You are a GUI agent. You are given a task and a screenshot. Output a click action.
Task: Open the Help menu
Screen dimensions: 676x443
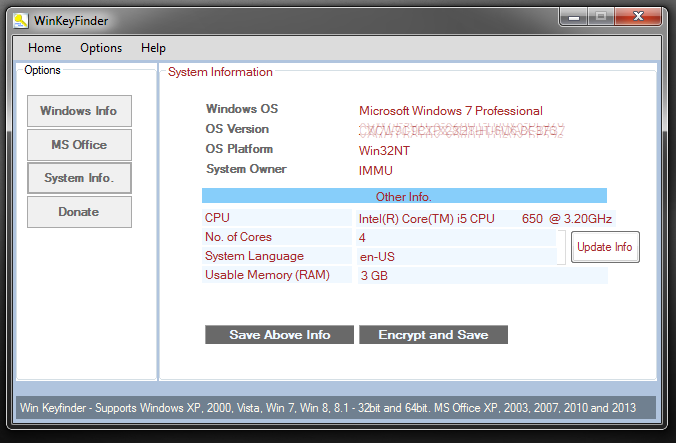153,48
